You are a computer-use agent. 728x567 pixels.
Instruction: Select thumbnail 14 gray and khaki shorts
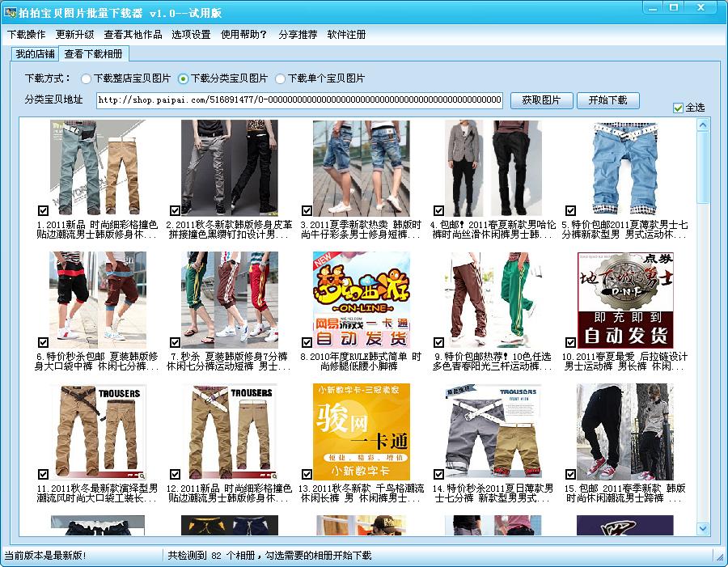coord(493,432)
